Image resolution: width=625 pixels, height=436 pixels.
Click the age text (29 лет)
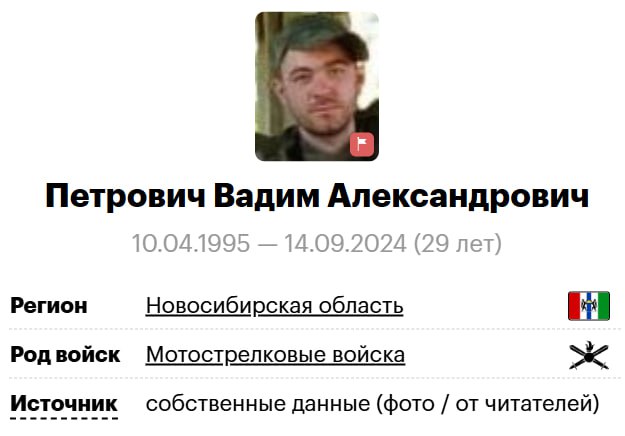(x=458, y=244)
